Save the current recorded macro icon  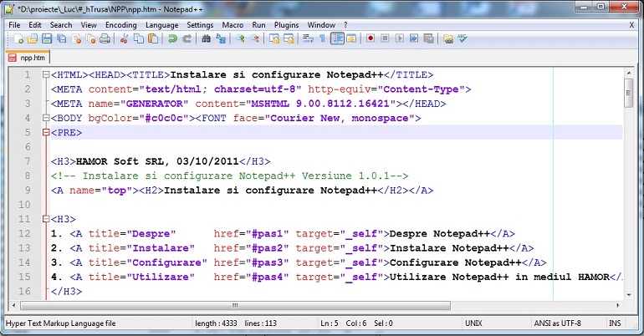(x=428, y=38)
